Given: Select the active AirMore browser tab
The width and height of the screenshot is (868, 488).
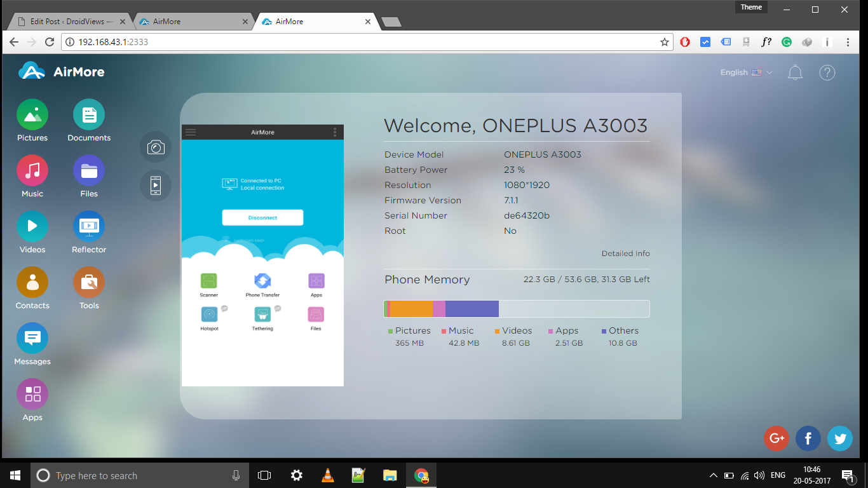Looking at the screenshot, I should pyautogui.click(x=316, y=21).
